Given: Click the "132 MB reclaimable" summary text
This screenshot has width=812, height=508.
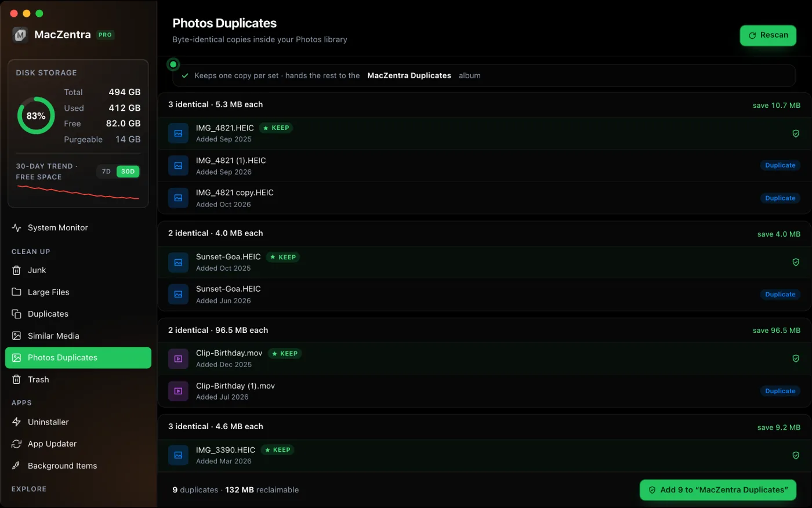Looking at the screenshot, I should coord(262,490).
